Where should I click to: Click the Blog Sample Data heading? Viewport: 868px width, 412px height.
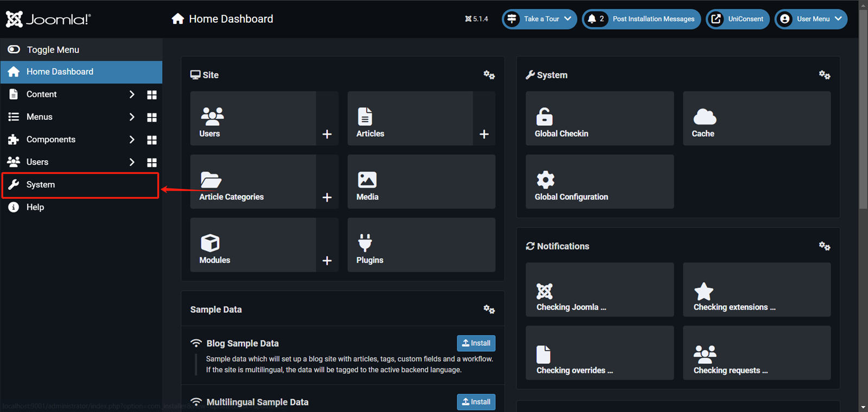pyautogui.click(x=242, y=343)
